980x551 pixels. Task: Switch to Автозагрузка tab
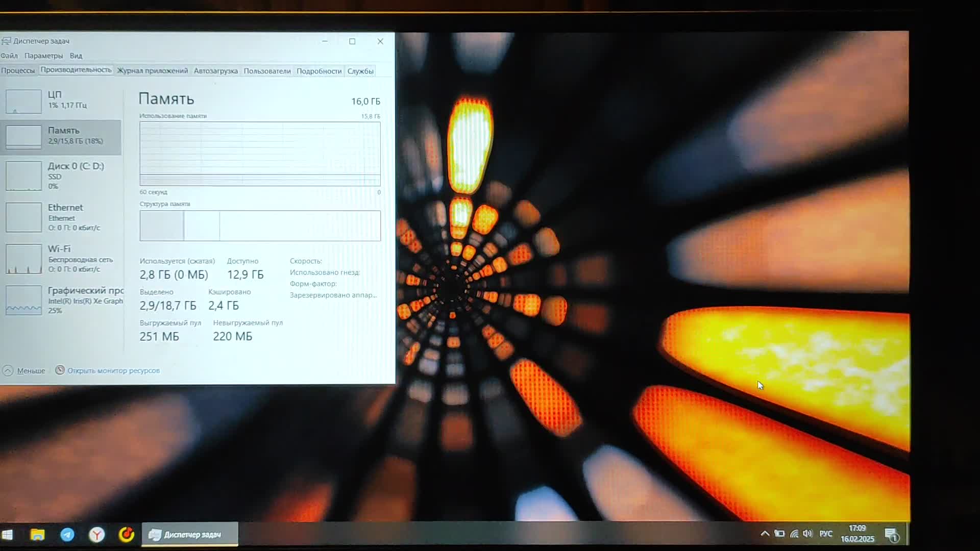coord(215,71)
